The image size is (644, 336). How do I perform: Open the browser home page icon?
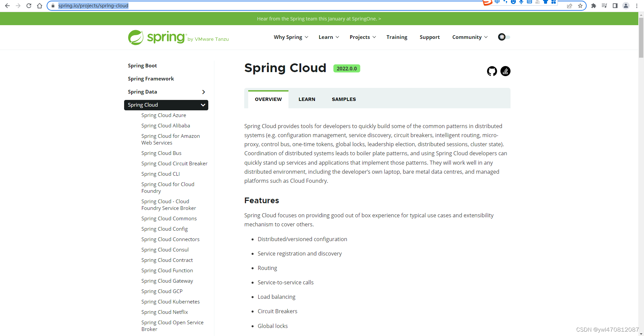click(40, 6)
